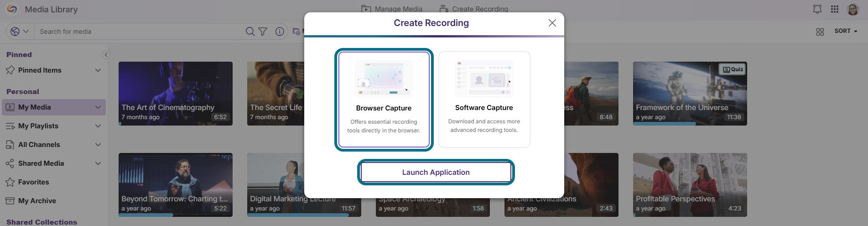Click the Pinned Items pin icon
The width and height of the screenshot is (868, 226).
(10, 70)
